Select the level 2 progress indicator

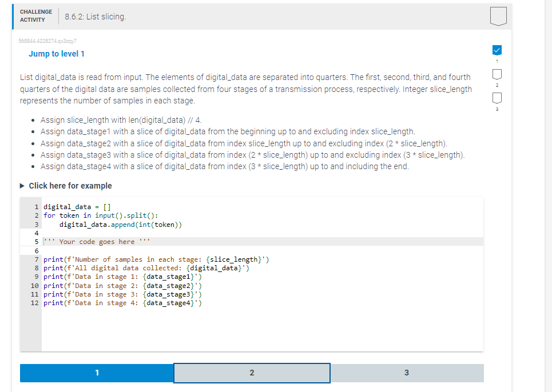[x=497, y=74]
